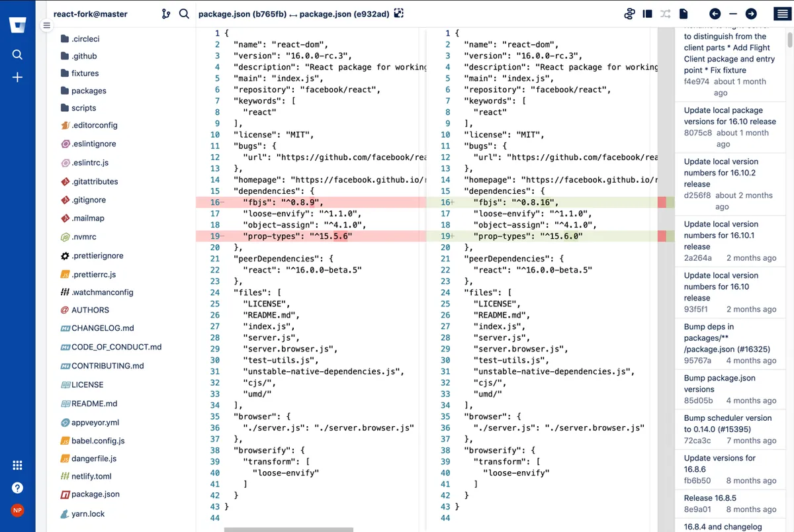Select commit 95767a Bump deps in packages

tap(730, 343)
